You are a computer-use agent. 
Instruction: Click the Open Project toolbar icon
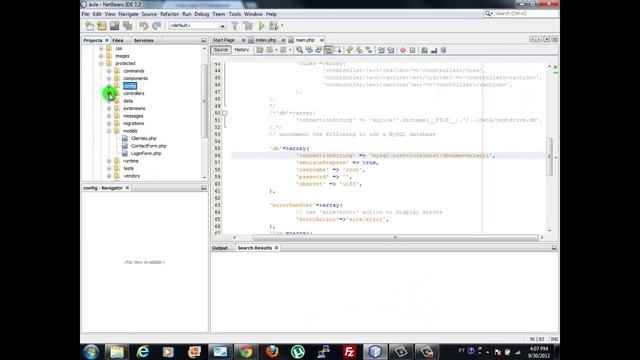pyautogui.click(x=114, y=26)
